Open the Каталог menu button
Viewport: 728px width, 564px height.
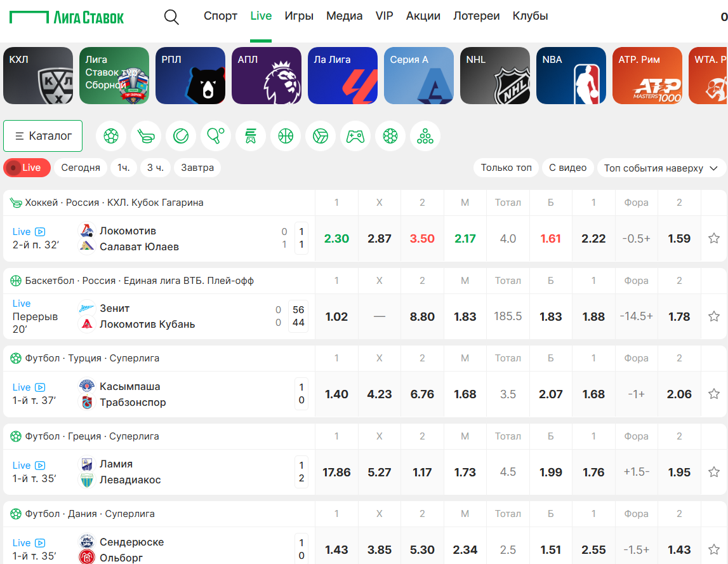[43, 136]
